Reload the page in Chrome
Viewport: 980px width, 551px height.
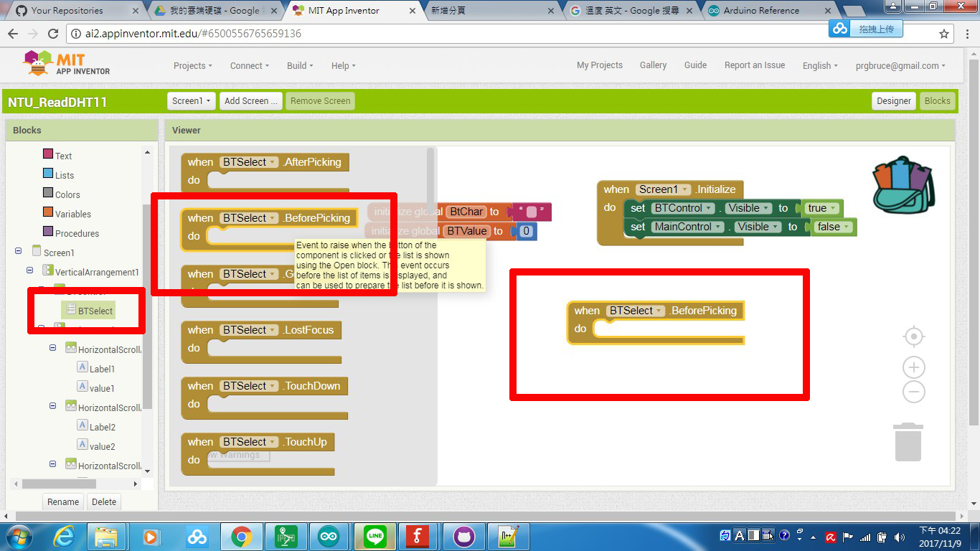coord(52,34)
